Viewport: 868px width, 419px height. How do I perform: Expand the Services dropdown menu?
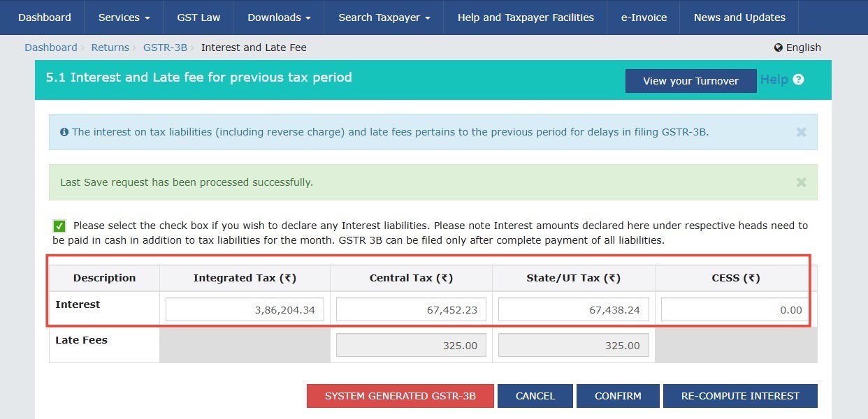point(124,17)
